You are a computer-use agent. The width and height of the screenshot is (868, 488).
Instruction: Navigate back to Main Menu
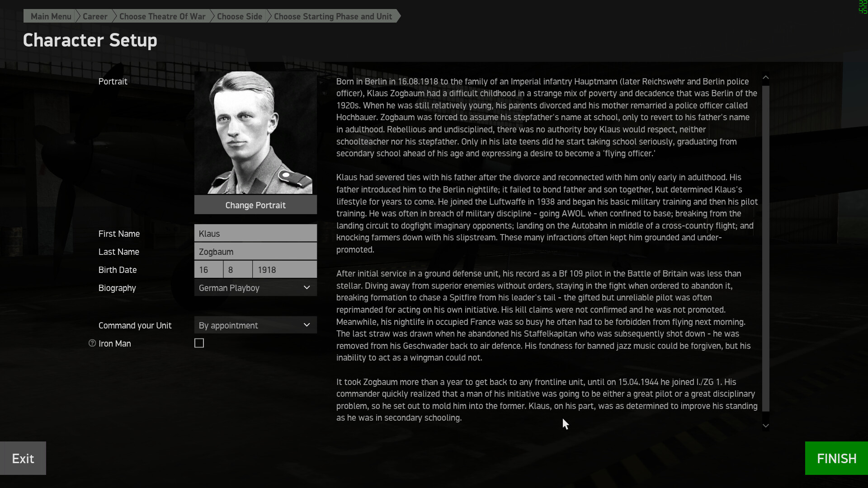click(50, 16)
